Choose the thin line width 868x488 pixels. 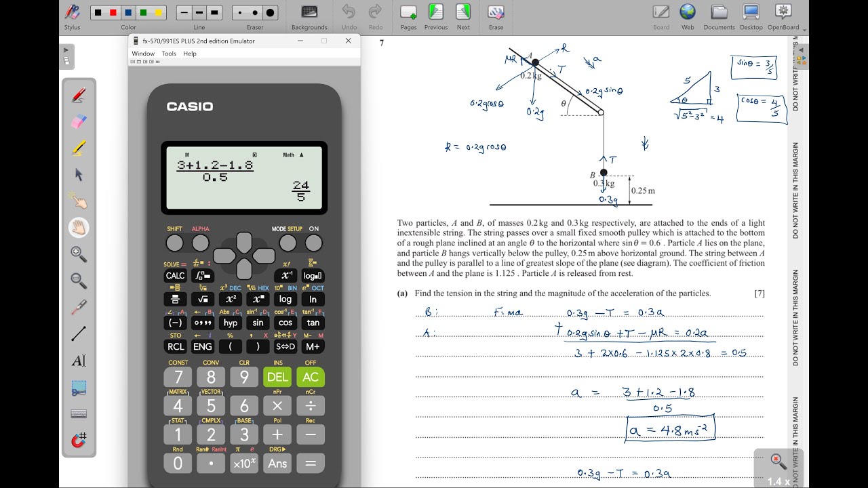(184, 13)
